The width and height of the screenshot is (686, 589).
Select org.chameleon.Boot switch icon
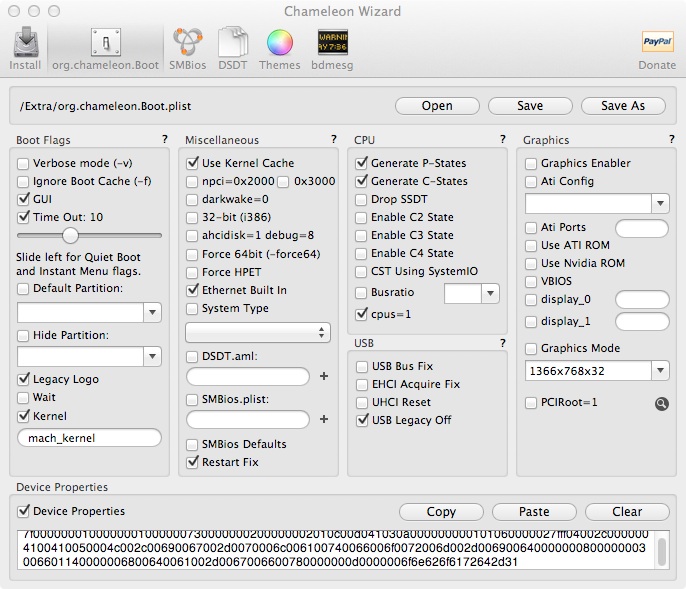point(105,42)
